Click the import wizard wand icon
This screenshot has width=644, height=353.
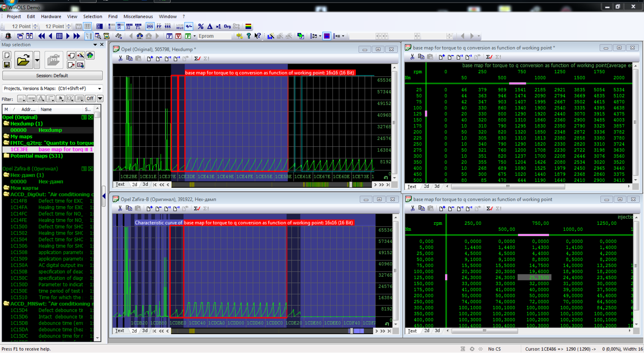tap(80, 55)
